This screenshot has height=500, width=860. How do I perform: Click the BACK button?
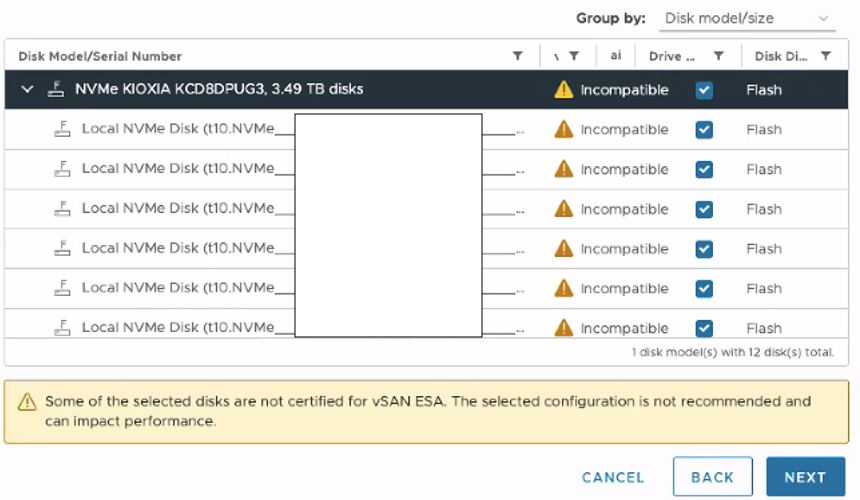click(712, 477)
